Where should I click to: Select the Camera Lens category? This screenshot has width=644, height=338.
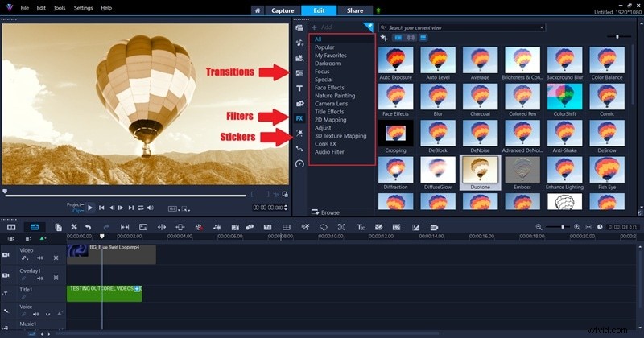(x=331, y=104)
